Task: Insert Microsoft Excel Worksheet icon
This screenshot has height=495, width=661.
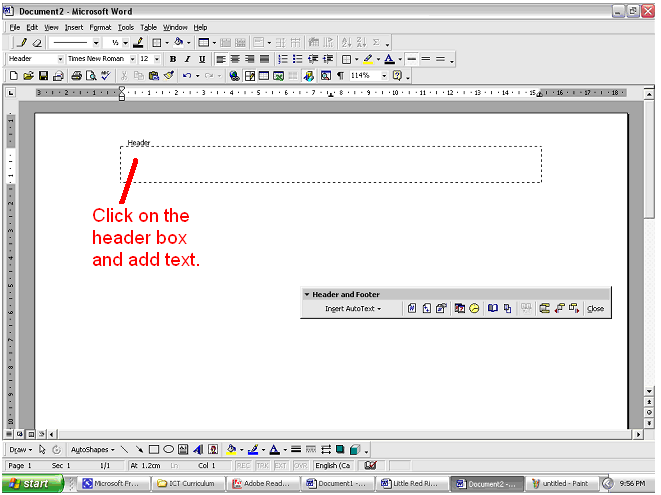Action: (278, 76)
